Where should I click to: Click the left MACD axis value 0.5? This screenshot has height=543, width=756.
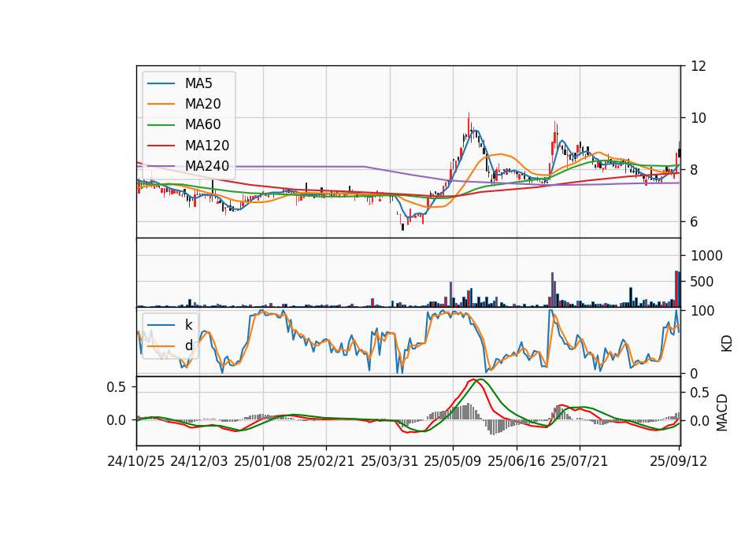(x=117, y=387)
